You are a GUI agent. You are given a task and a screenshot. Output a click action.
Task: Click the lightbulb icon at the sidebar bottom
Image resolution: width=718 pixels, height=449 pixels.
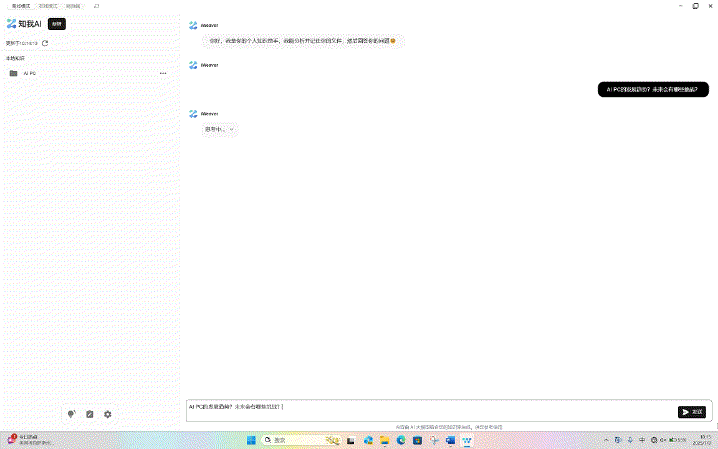click(x=71, y=414)
